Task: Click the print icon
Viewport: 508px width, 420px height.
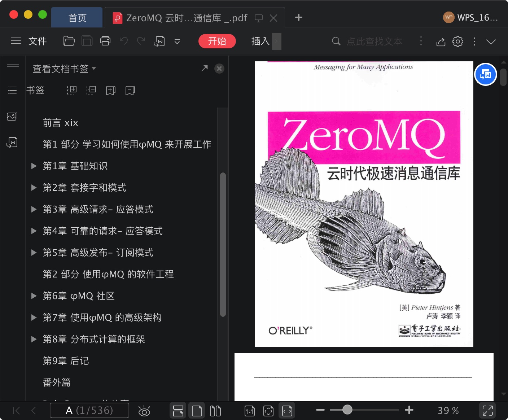Action: coord(105,41)
